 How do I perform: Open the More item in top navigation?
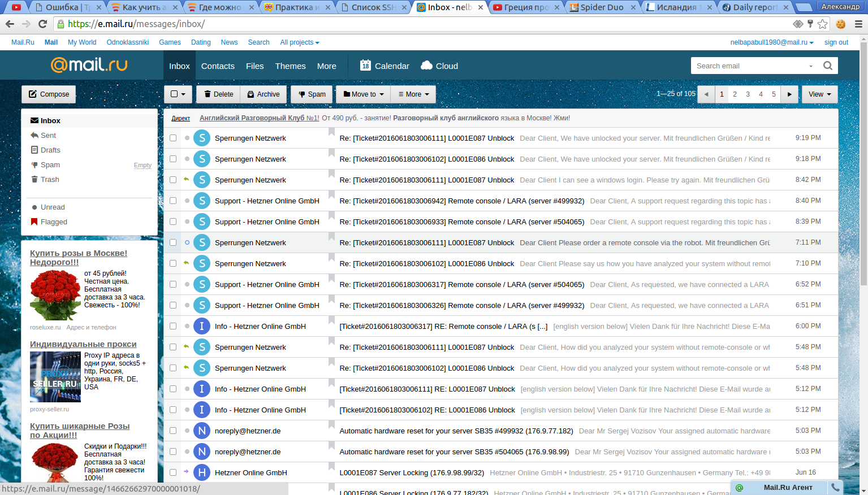click(327, 66)
